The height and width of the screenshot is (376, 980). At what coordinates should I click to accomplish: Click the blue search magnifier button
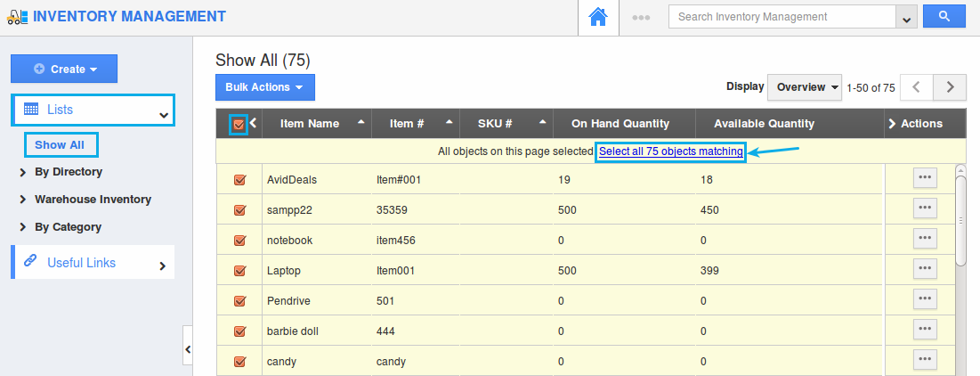[944, 17]
